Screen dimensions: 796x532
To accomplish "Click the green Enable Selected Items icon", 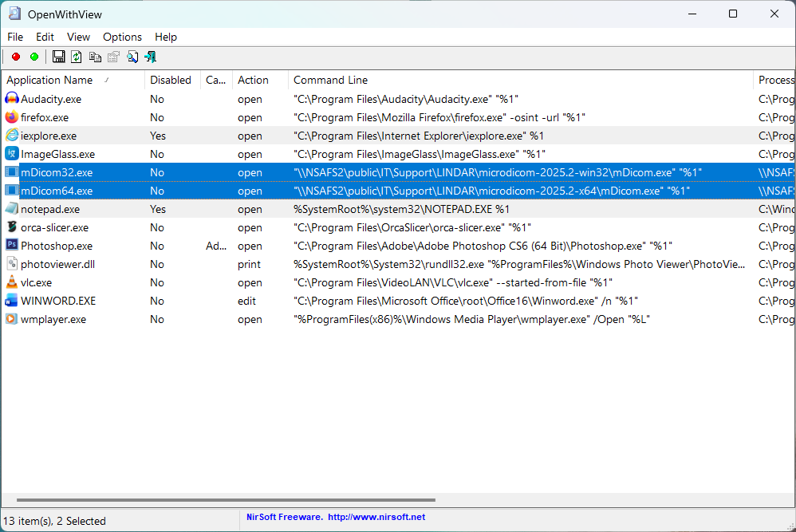I will [34, 57].
